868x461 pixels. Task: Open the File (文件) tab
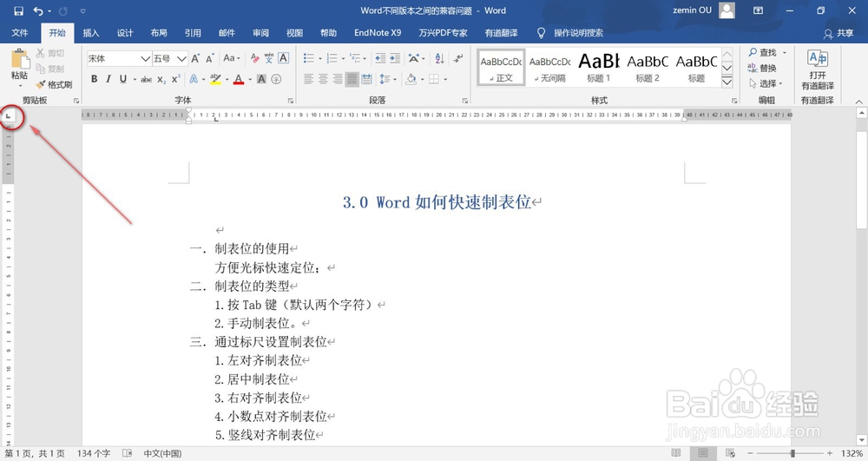[20, 33]
